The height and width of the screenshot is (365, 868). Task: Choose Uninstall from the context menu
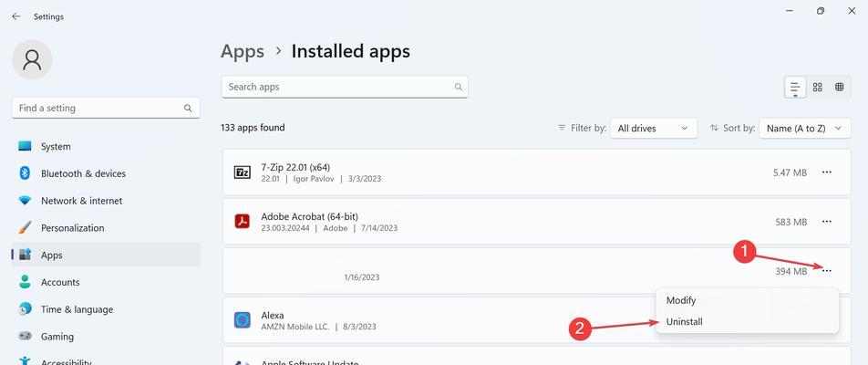[747, 321]
